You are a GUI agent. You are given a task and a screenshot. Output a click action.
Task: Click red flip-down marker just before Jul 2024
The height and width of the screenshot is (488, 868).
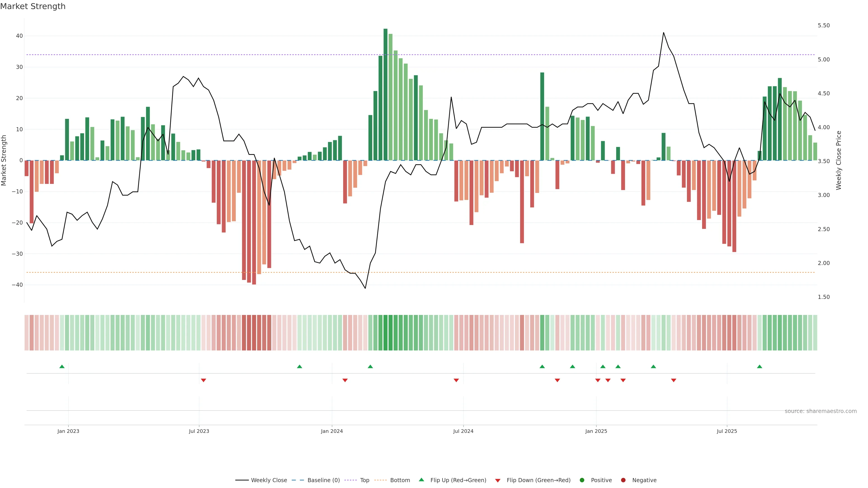point(456,380)
